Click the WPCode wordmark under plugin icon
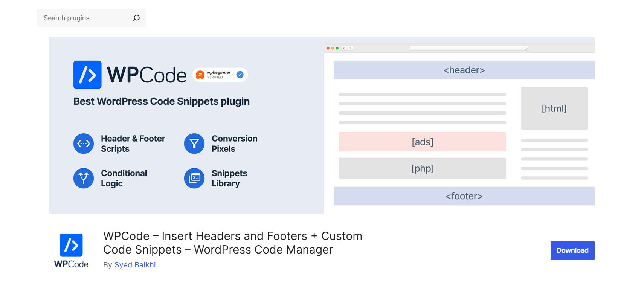 71,264
